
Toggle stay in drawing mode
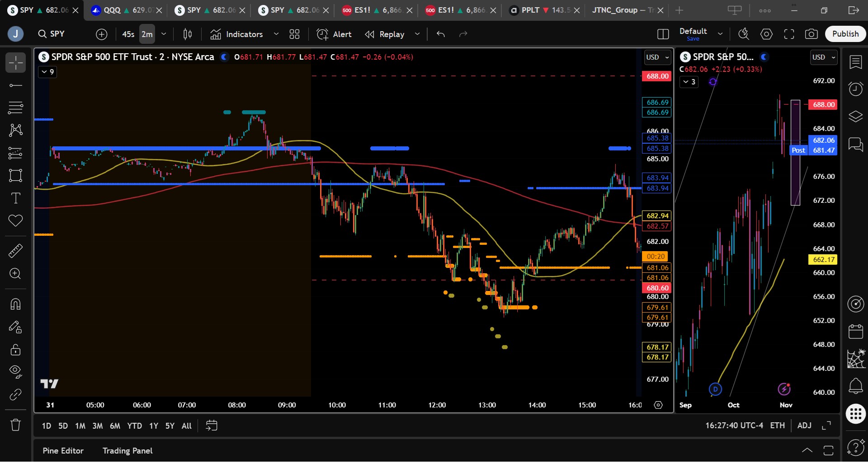(15, 327)
